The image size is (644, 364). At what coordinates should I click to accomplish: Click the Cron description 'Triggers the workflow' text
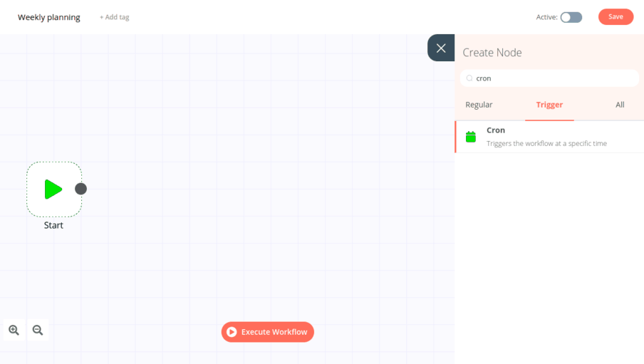click(x=546, y=144)
